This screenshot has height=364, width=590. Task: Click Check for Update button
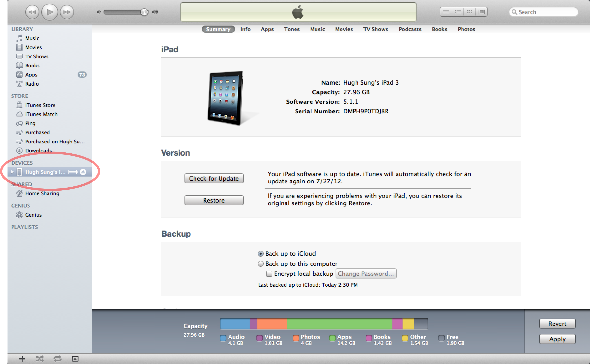(x=214, y=178)
